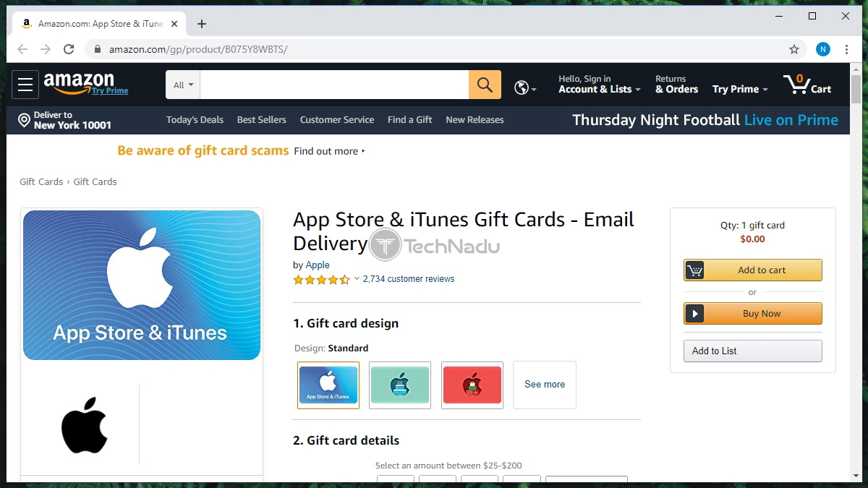Open Find a Gift
The height and width of the screenshot is (488, 868).
[409, 120]
